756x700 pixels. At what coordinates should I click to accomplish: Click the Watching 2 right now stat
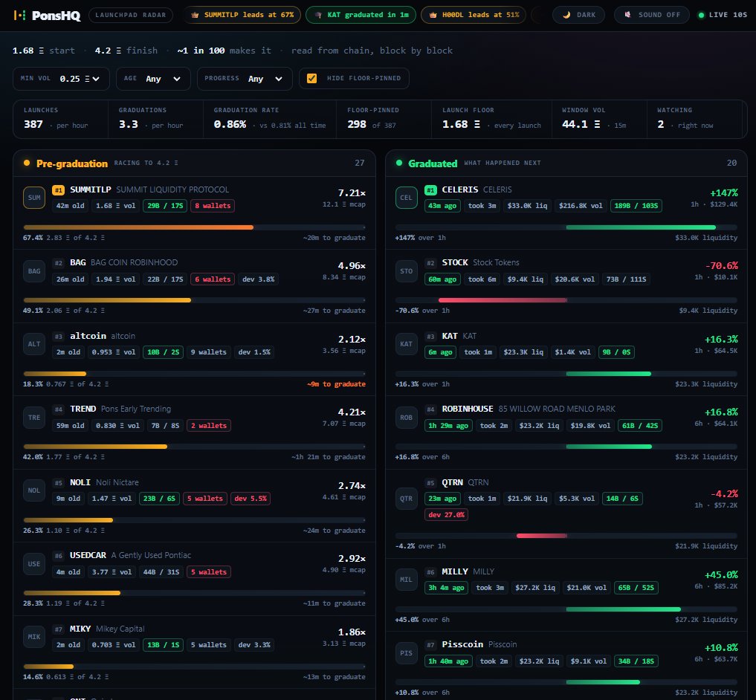coord(697,119)
